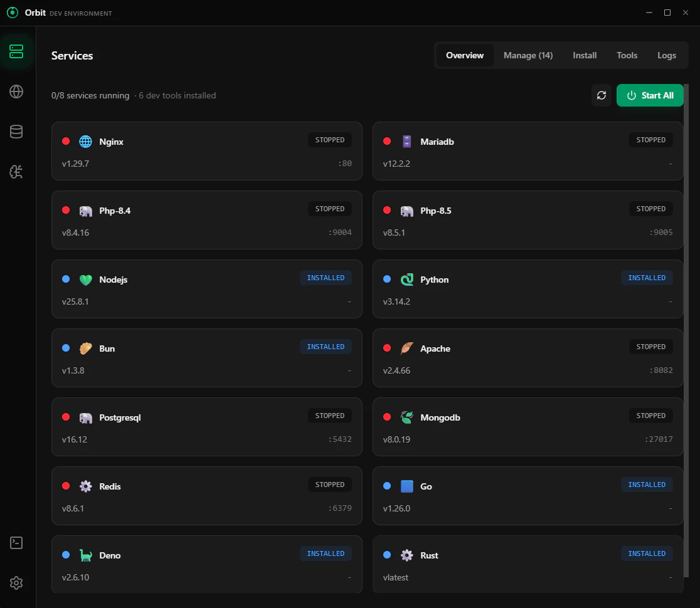Click the Php-8.4 port :9004
This screenshot has height=608, width=700.
[340, 233]
